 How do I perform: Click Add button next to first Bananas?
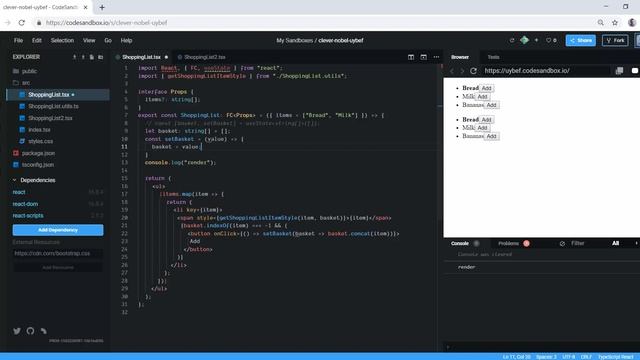491,105
